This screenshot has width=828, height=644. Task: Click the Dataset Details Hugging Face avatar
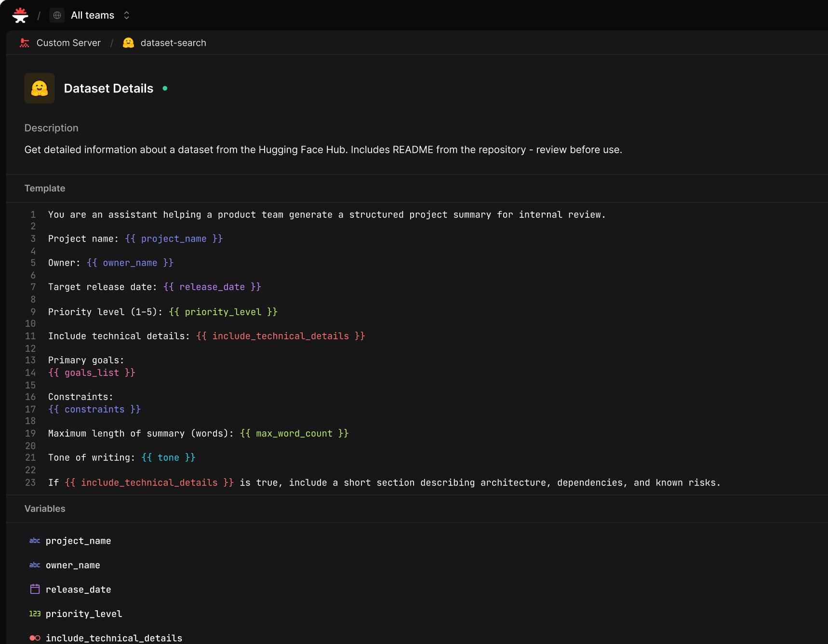(40, 88)
